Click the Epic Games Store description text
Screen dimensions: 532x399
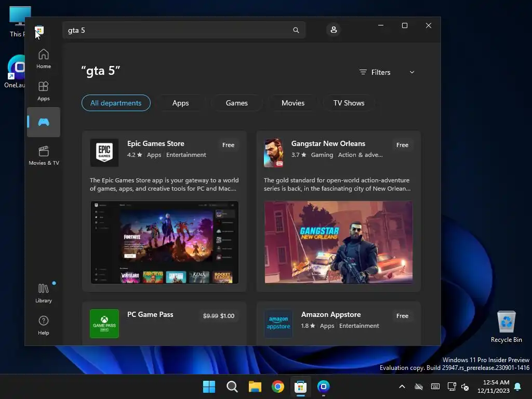164,184
